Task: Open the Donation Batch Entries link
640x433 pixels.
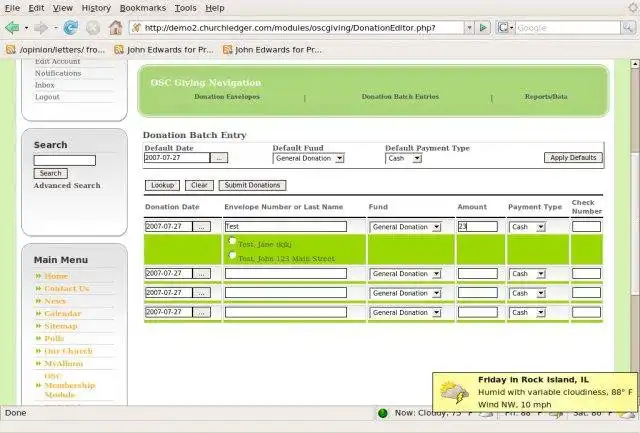Action: [400, 97]
